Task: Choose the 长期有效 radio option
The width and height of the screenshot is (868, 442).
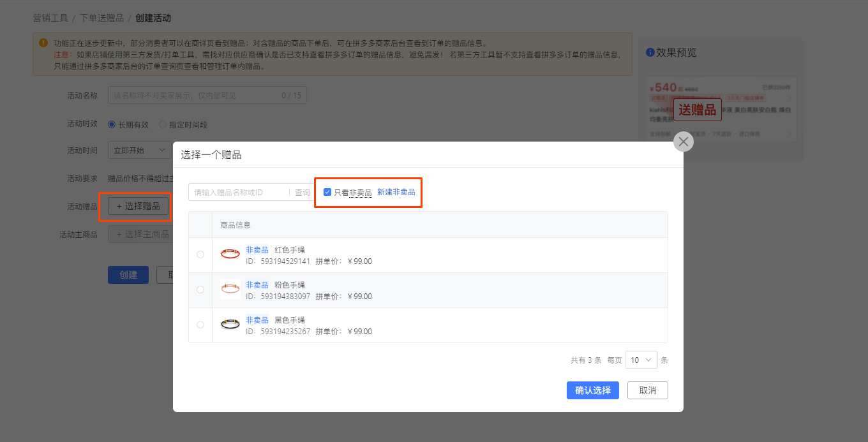Action: point(112,124)
